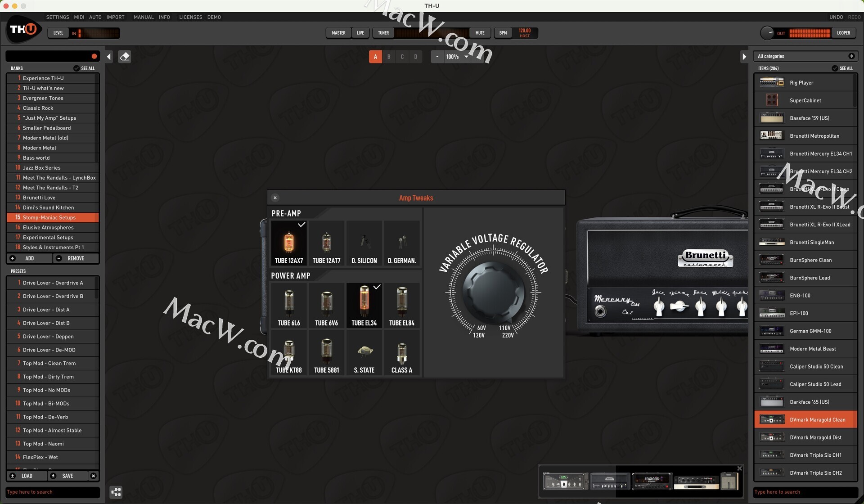Screen dimensions: 864x504
Task: Open the Rig Player item
Action: click(x=805, y=83)
